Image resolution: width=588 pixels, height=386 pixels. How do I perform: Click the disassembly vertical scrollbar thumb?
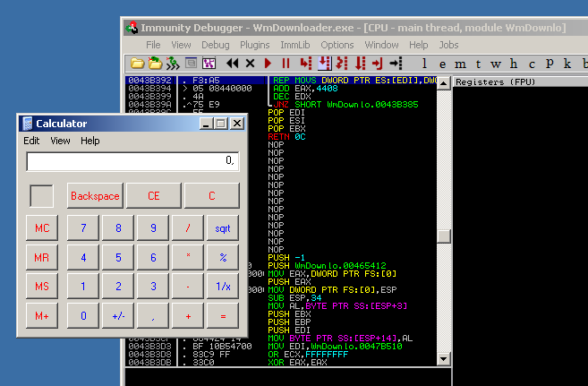pyautogui.click(x=444, y=236)
